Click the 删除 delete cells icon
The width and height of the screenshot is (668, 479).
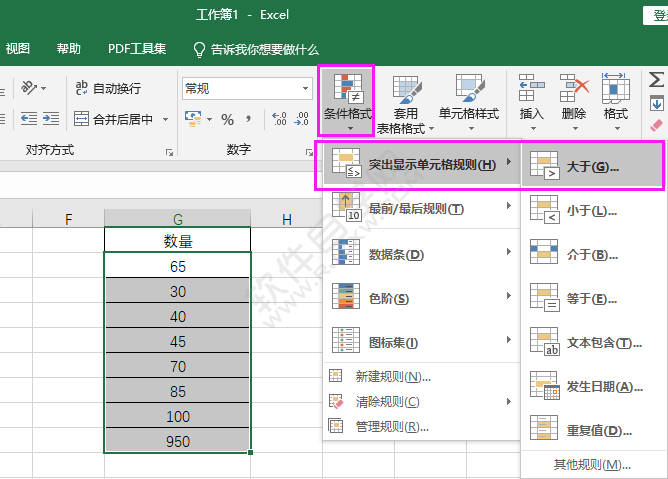574,90
